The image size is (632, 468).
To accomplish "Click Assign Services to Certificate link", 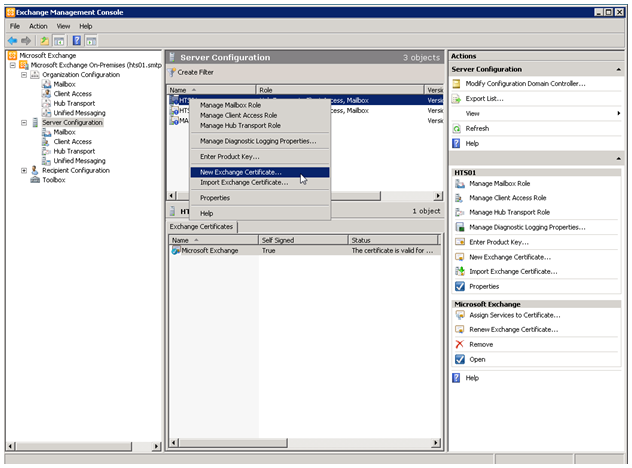I will (515, 315).
